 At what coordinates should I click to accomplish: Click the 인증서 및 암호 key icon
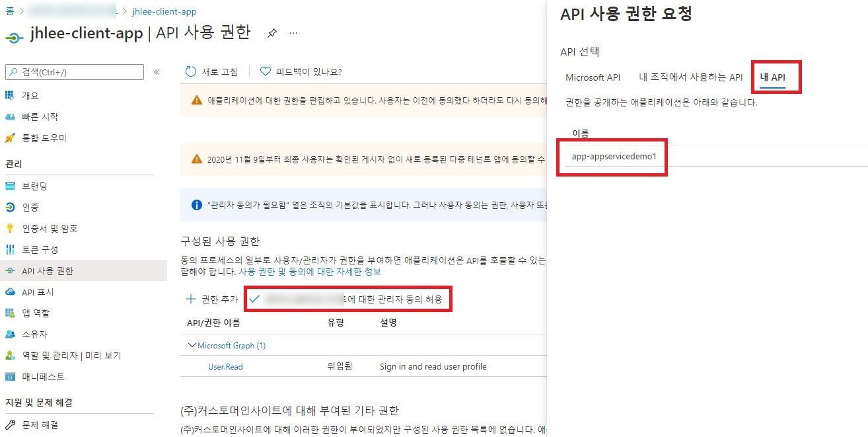point(10,228)
